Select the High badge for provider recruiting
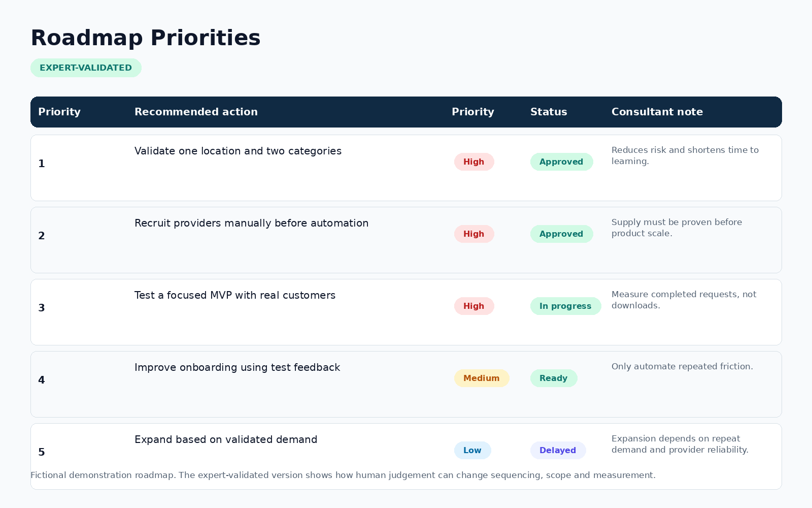The height and width of the screenshot is (508, 812). tap(474, 234)
